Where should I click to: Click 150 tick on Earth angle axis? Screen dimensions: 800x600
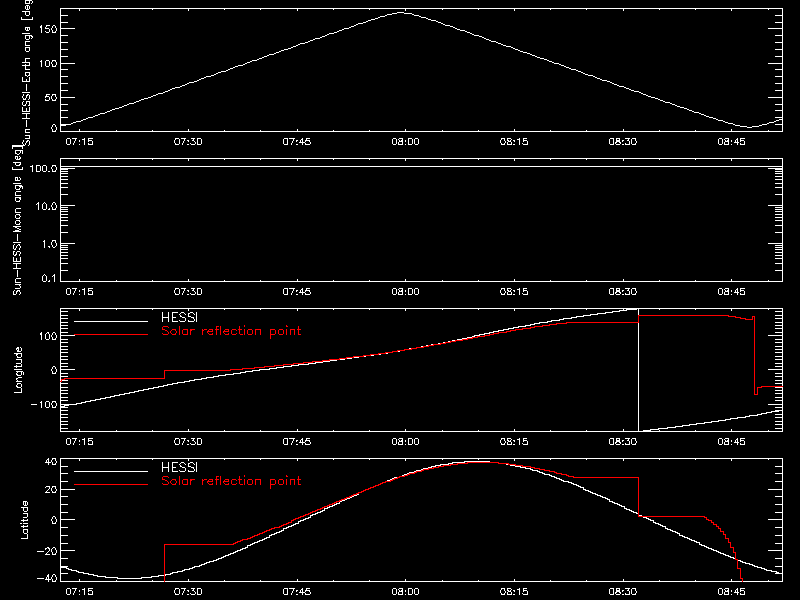click(47, 29)
